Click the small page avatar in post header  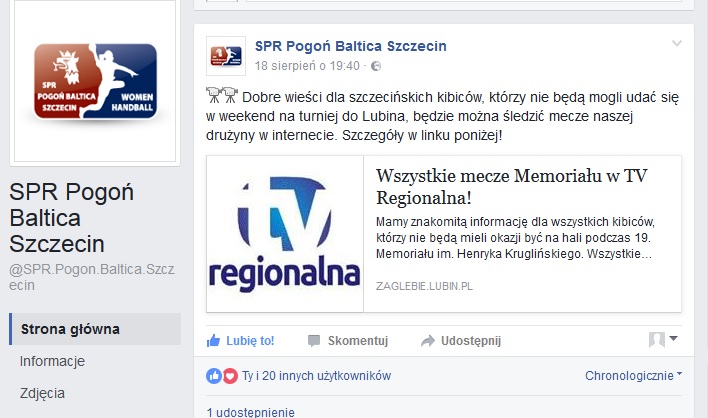tap(226, 56)
